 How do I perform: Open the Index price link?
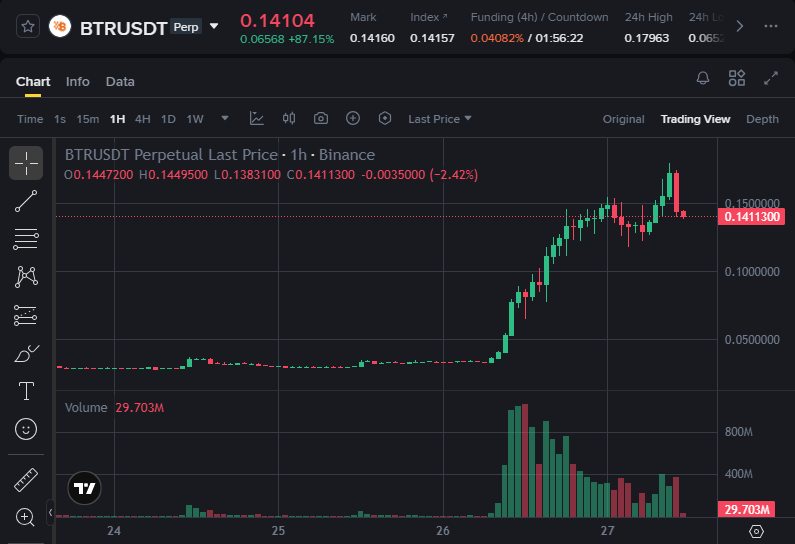(429, 17)
